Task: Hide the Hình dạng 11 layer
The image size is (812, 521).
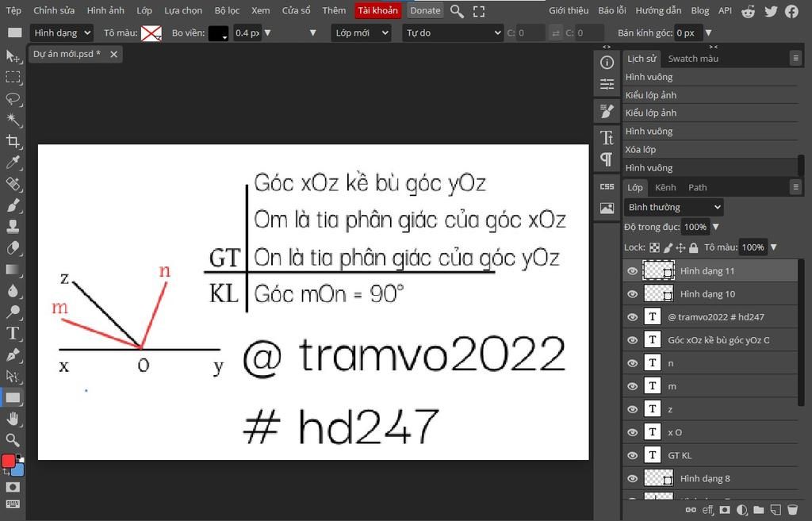Action: (x=632, y=271)
